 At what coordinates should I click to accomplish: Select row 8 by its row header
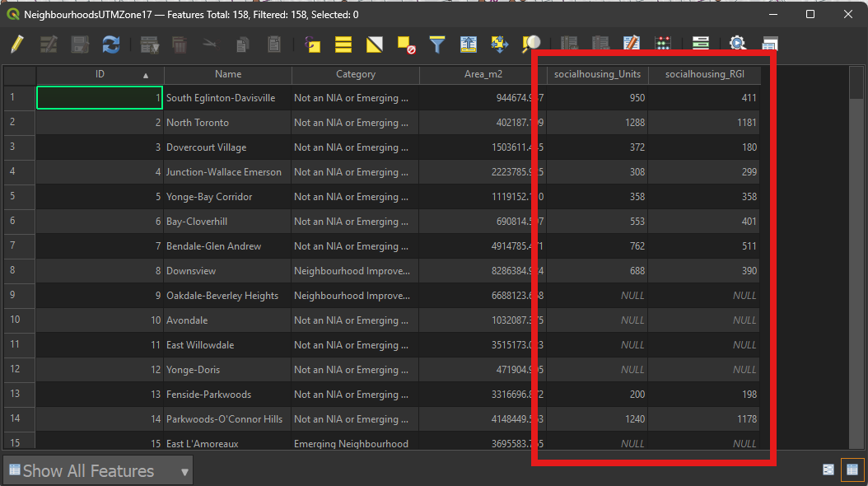pos(20,271)
